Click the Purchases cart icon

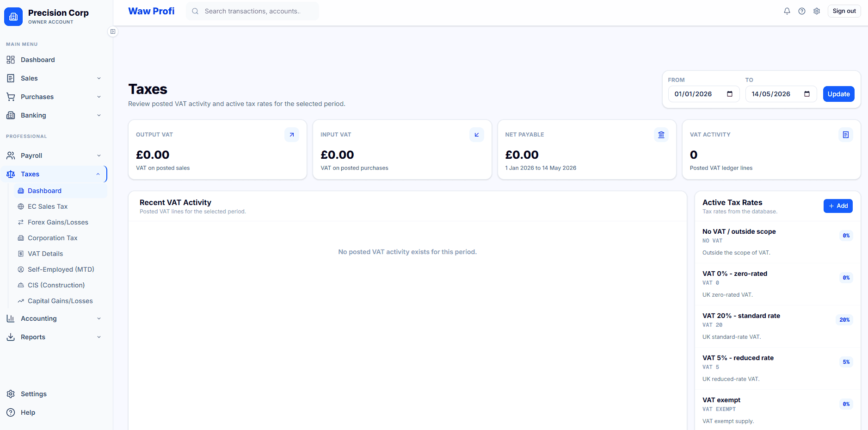click(11, 97)
